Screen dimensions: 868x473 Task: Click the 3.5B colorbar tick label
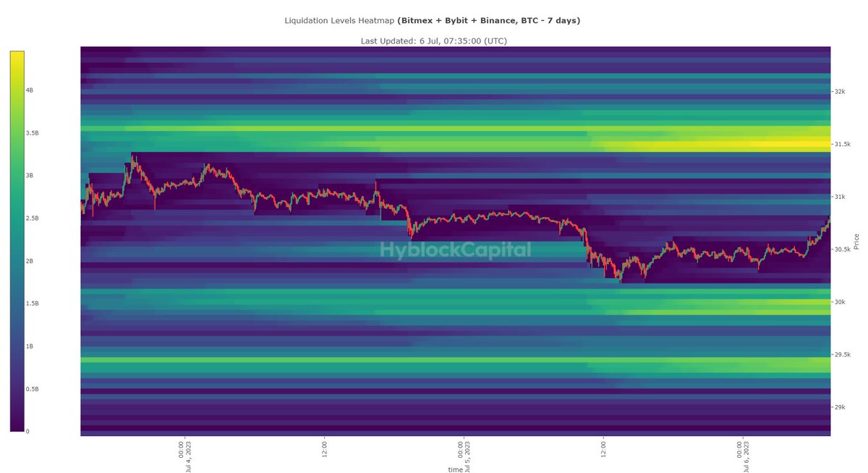tap(32, 133)
